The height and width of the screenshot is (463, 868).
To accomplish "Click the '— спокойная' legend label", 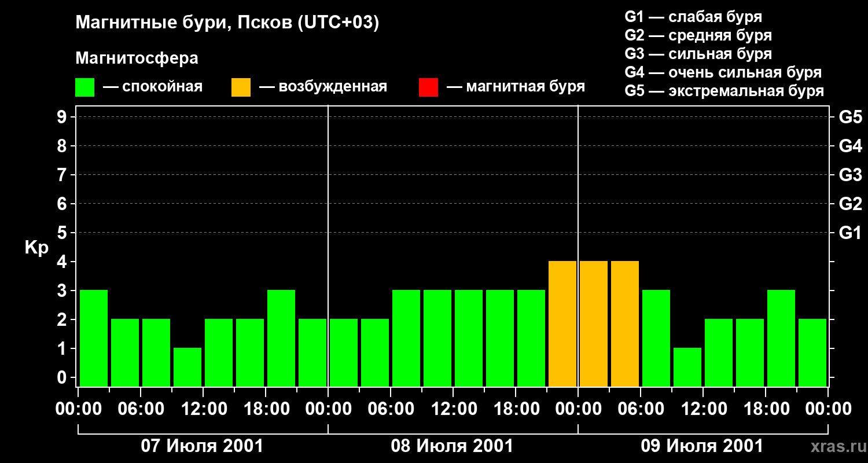I will (x=153, y=87).
